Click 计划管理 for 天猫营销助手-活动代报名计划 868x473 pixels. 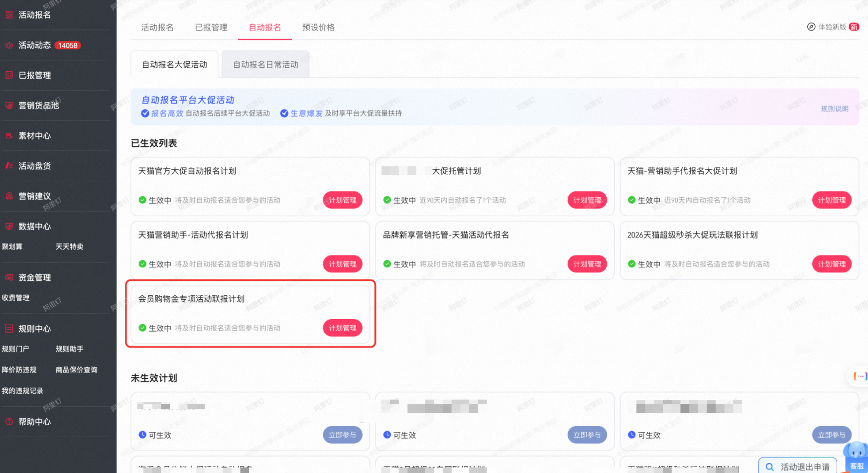point(343,264)
